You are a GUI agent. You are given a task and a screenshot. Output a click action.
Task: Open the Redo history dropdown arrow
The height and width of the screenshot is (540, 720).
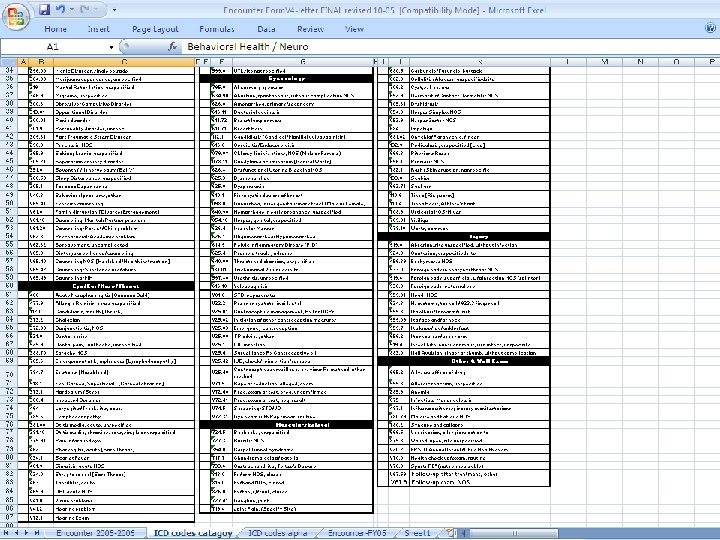96,9
